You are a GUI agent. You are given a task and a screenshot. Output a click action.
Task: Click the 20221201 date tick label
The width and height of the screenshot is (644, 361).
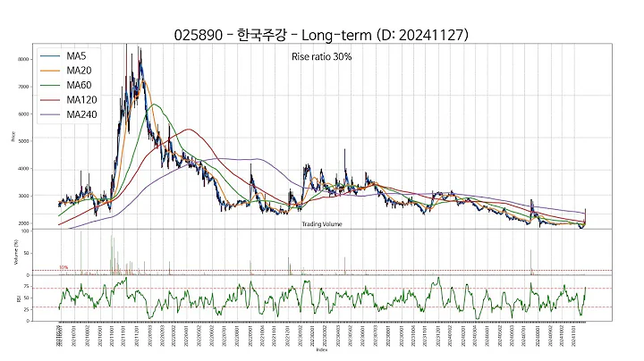(x=287, y=336)
